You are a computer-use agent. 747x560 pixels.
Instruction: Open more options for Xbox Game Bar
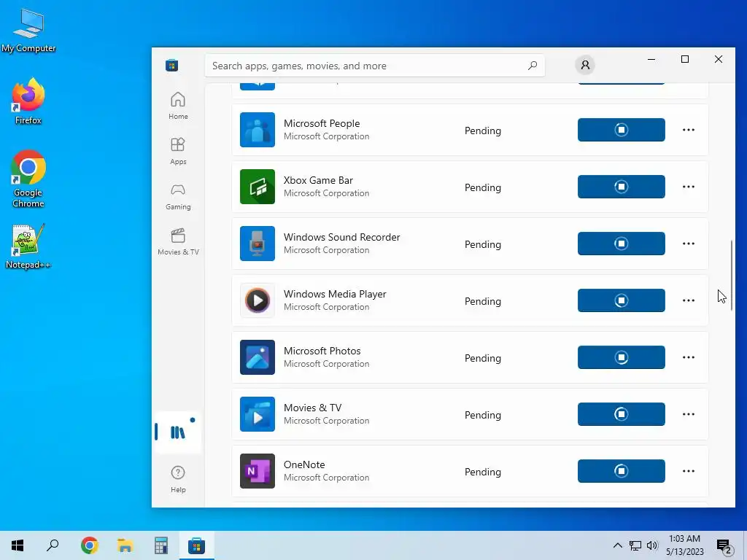click(x=689, y=187)
